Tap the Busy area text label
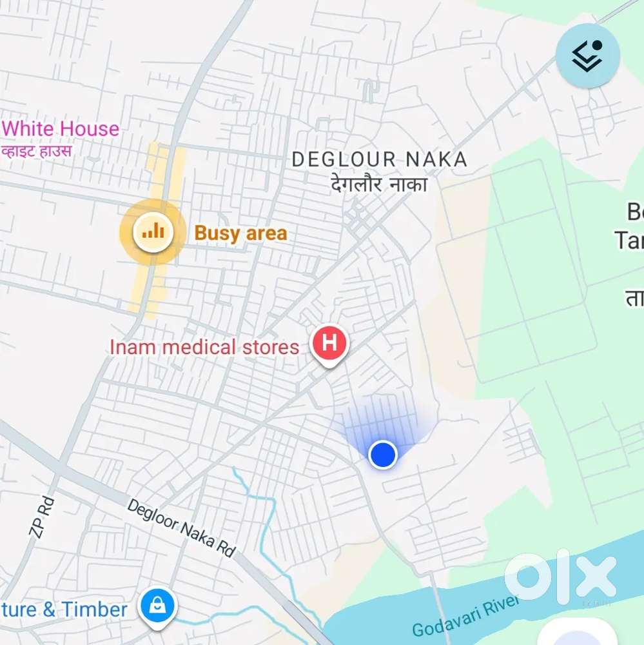 pyautogui.click(x=240, y=233)
